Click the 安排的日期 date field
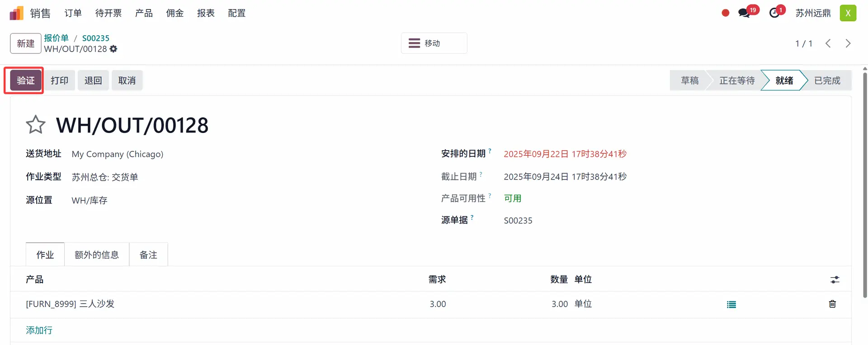 coord(565,154)
